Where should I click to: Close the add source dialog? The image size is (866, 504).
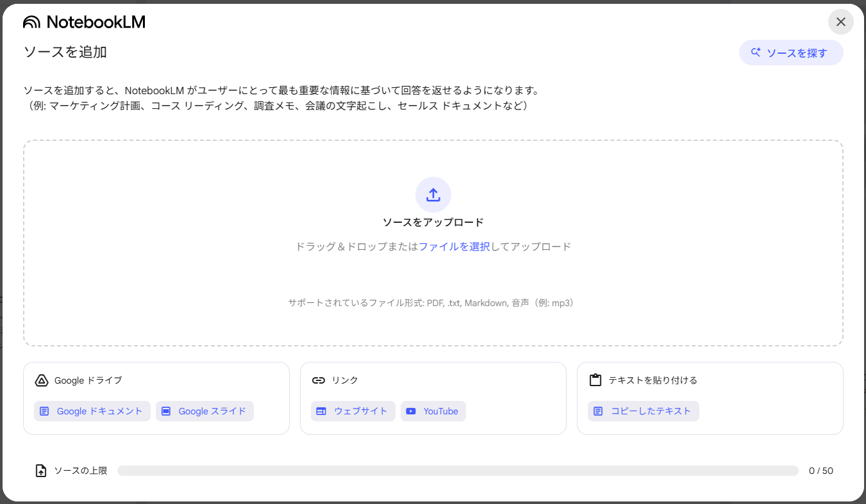(840, 22)
